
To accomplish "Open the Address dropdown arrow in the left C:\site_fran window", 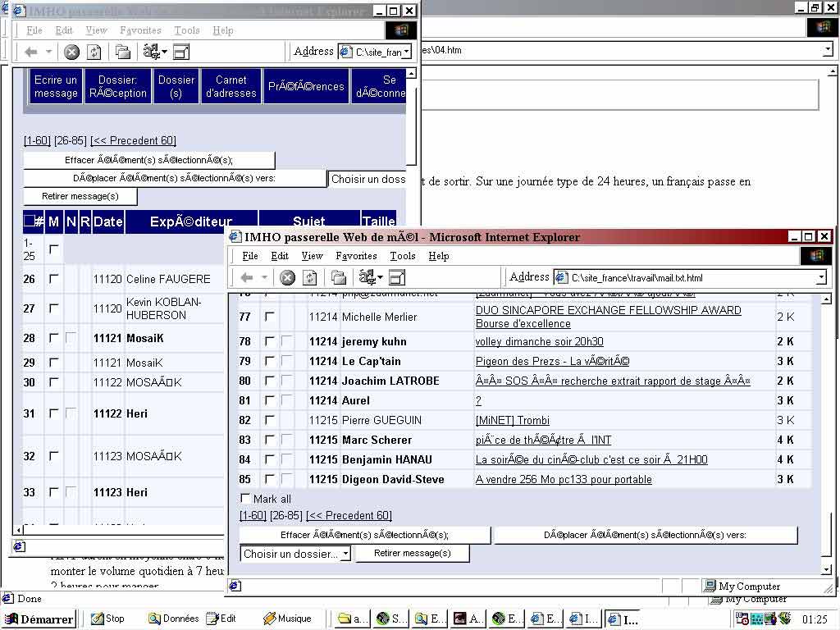I will [x=407, y=52].
